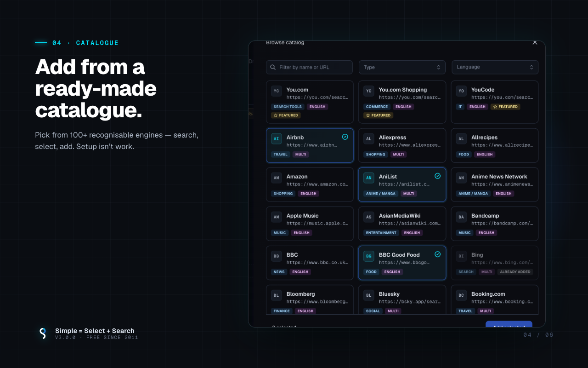Click the https://music.apple.c… URL text
Image resolution: width=588 pixels, height=368 pixels.
pos(317,224)
